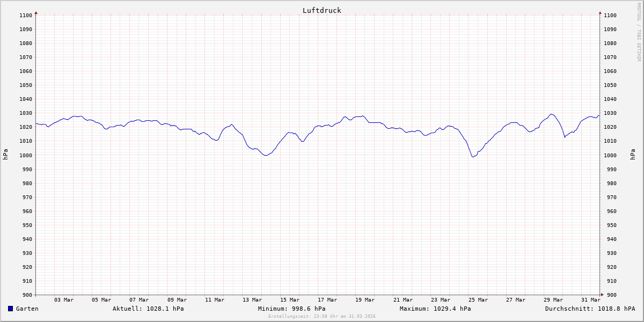Click the RRDTOOL / TOBI OETIKER watermark
644x322 pixels.
pyautogui.click(x=639, y=32)
